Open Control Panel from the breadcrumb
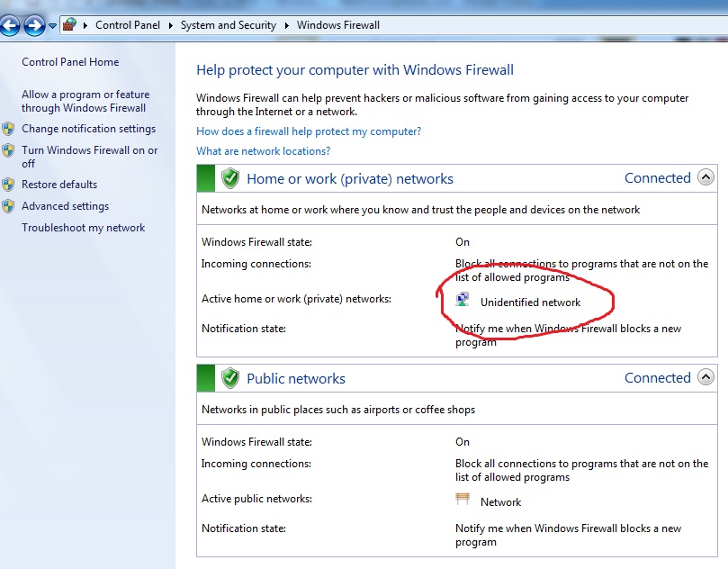This screenshot has width=728, height=569. pyautogui.click(x=128, y=25)
